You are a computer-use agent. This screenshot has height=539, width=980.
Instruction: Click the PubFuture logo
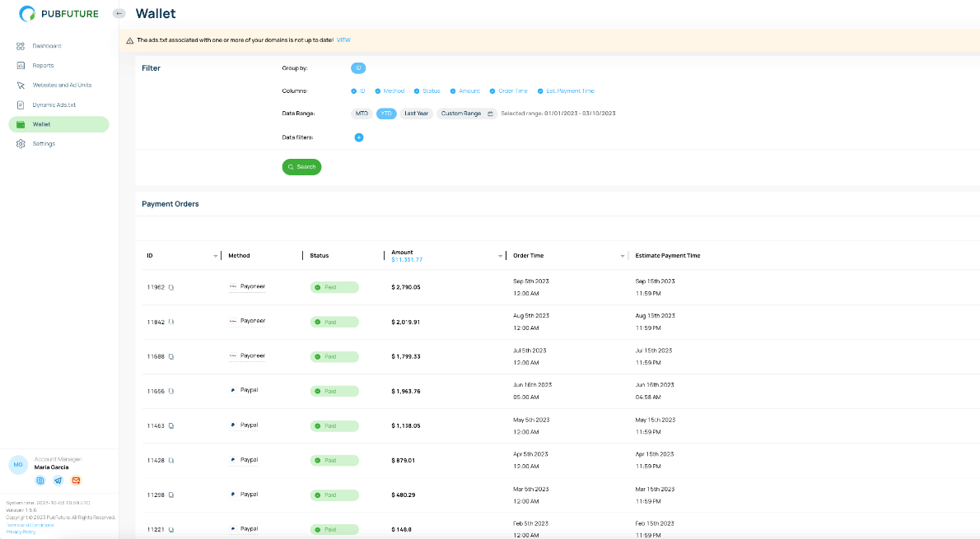click(x=58, y=14)
